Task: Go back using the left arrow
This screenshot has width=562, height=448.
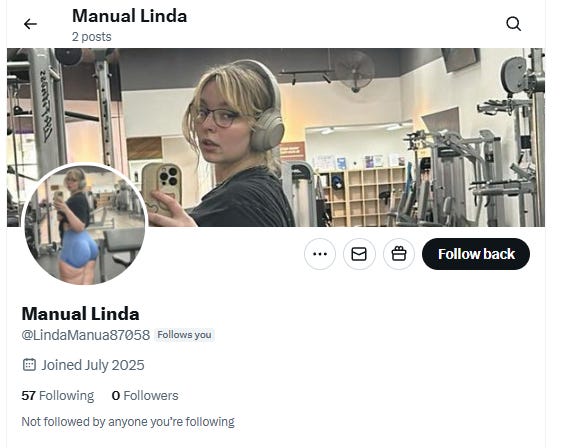Action: 30,24
